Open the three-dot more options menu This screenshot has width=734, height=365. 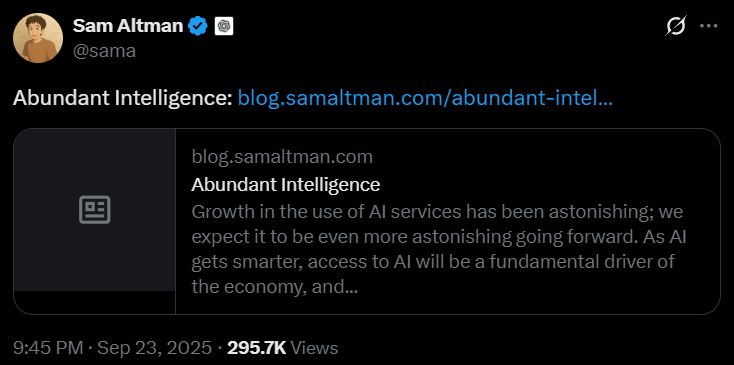pyautogui.click(x=708, y=26)
